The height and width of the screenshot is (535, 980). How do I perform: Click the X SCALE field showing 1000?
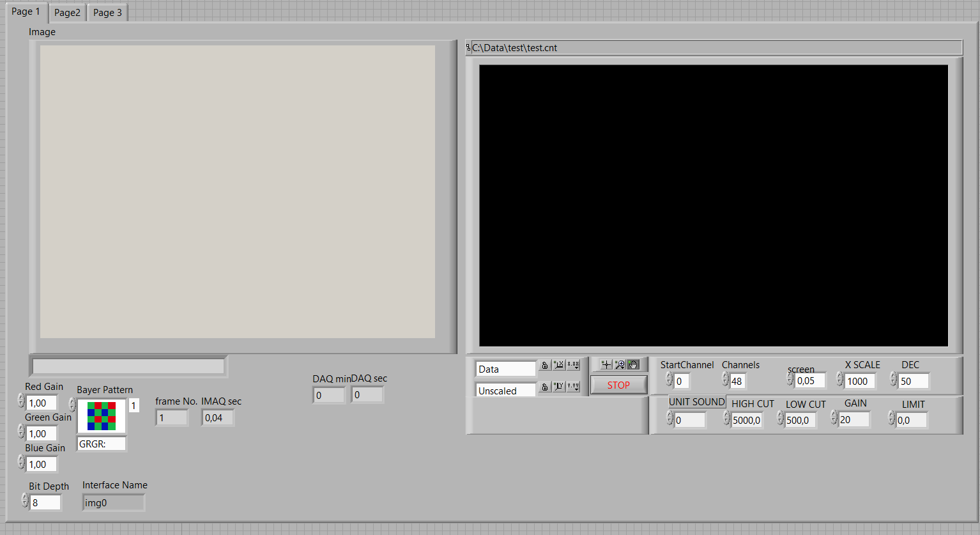[861, 381]
